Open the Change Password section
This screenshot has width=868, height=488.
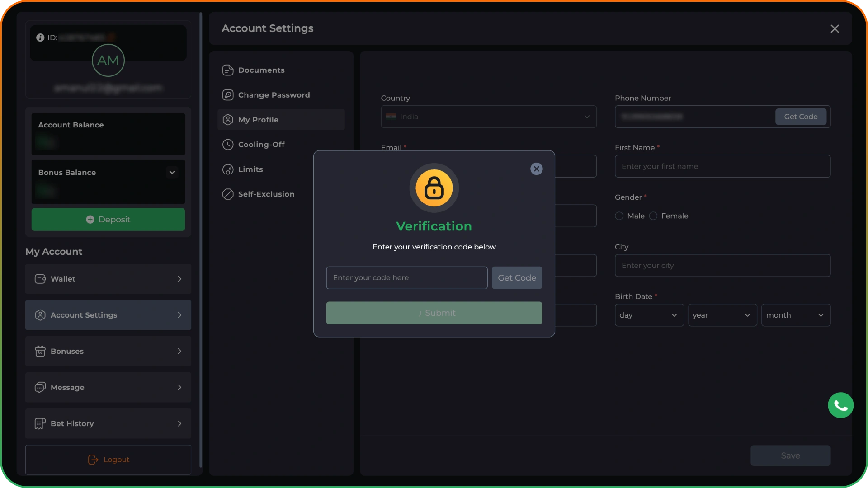281,95
